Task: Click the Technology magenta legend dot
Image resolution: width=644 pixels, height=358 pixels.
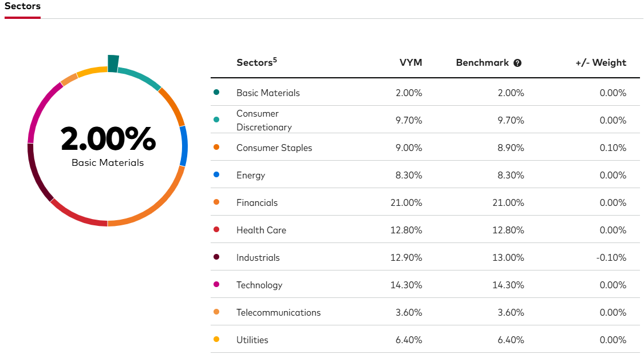Action: coord(216,285)
